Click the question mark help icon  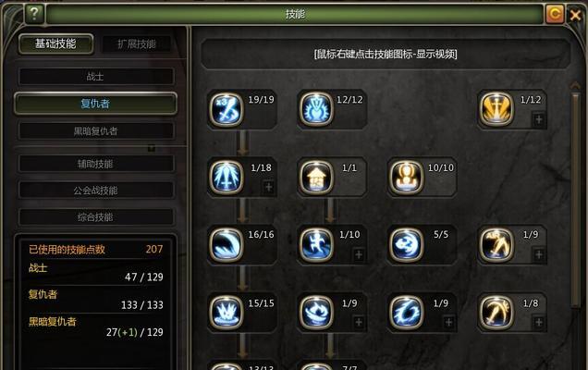pos(34,14)
